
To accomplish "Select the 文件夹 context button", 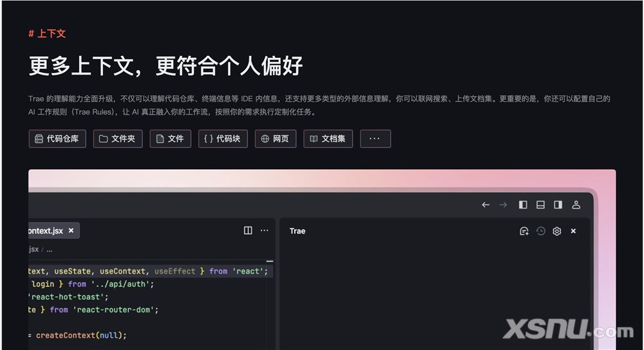I will click(x=118, y=138).
